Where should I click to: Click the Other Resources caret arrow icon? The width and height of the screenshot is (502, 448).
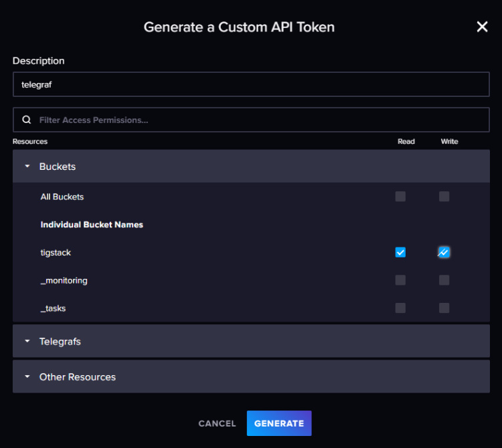[x=27, y=376]
